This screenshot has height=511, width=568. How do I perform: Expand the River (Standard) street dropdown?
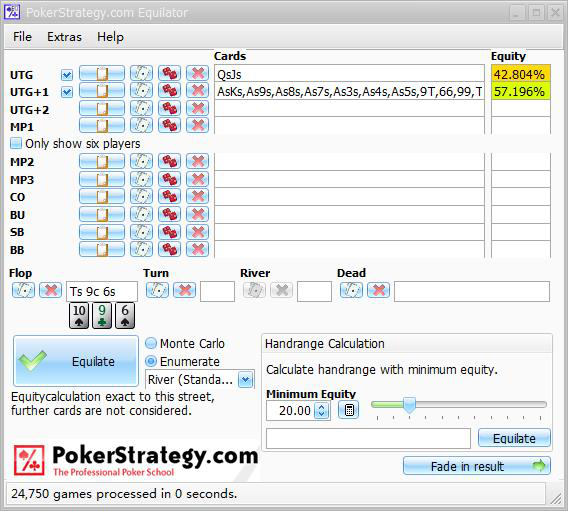(246, 380)
